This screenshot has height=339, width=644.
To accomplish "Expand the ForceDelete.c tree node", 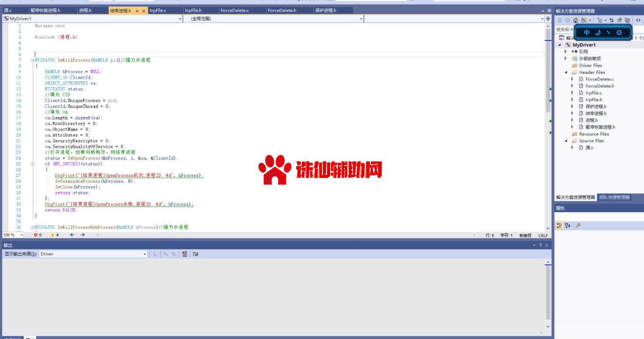I will (572, 79).
